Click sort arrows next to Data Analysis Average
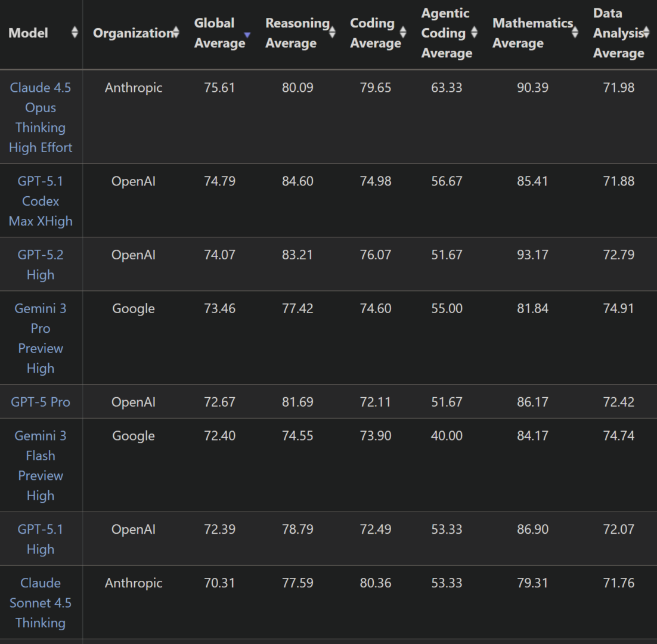 [x=646, y=33]
